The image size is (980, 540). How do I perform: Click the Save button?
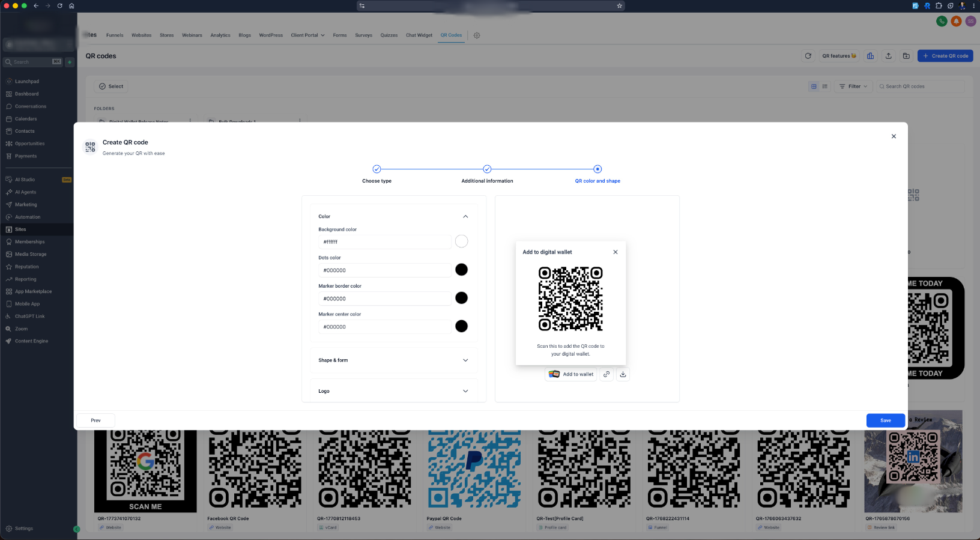click(x=886, y=420)
